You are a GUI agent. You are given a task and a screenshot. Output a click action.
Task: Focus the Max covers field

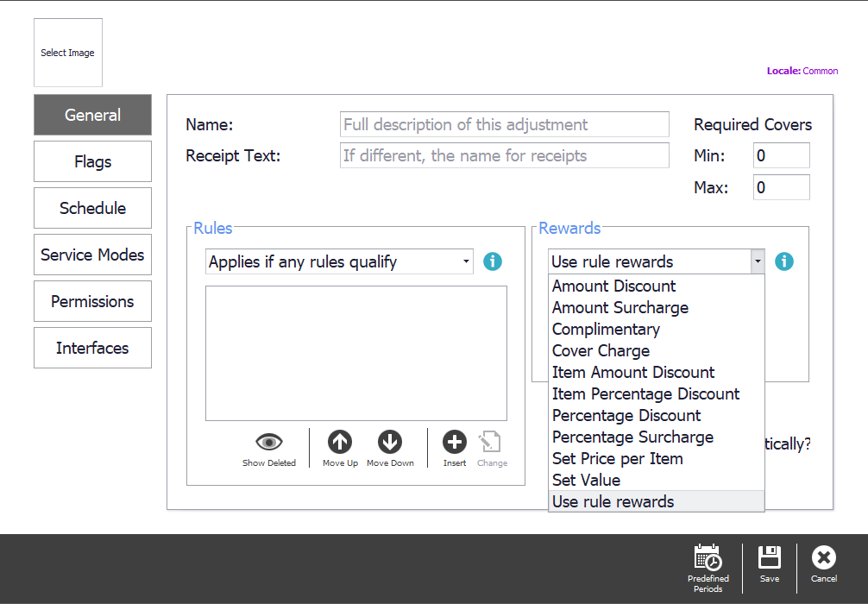point(781,187)
